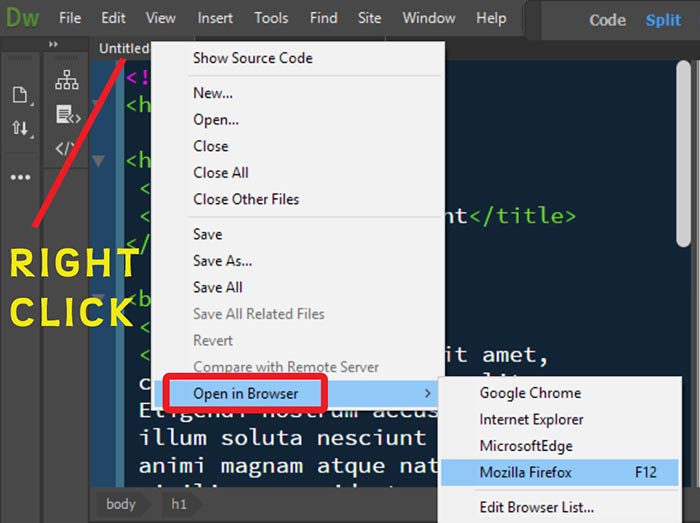The height and width of the screenshot is (523, 700).
Task: Expand the toolbar double-arrow chevrons
Action: point(54,44)
